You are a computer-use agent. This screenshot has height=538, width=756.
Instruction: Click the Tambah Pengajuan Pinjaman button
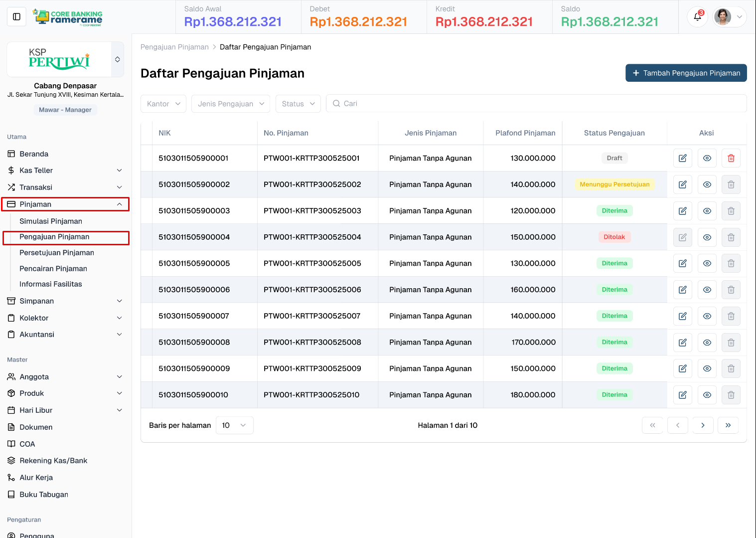(x=686, y=73)
